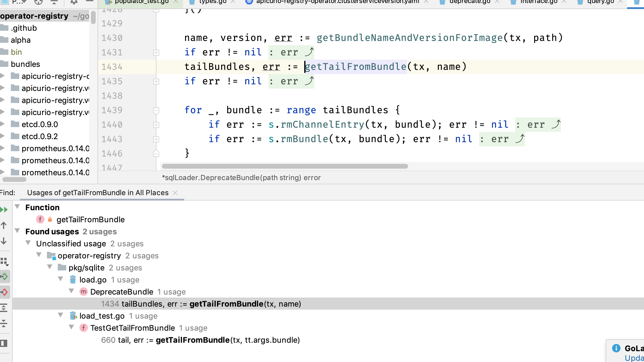Click the Rerun green double-arrow icon

coord(4,209)
